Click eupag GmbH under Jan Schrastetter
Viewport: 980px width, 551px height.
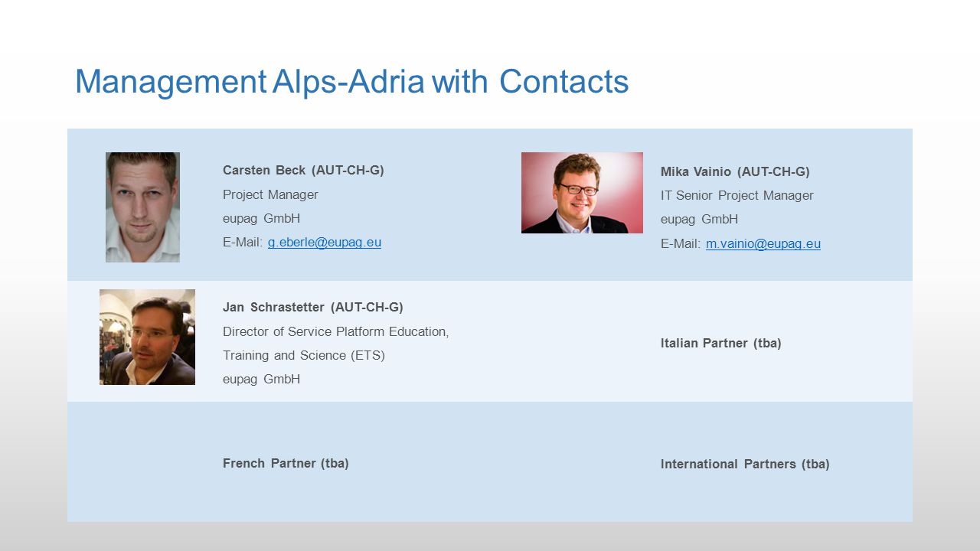[x=261, y=379]
